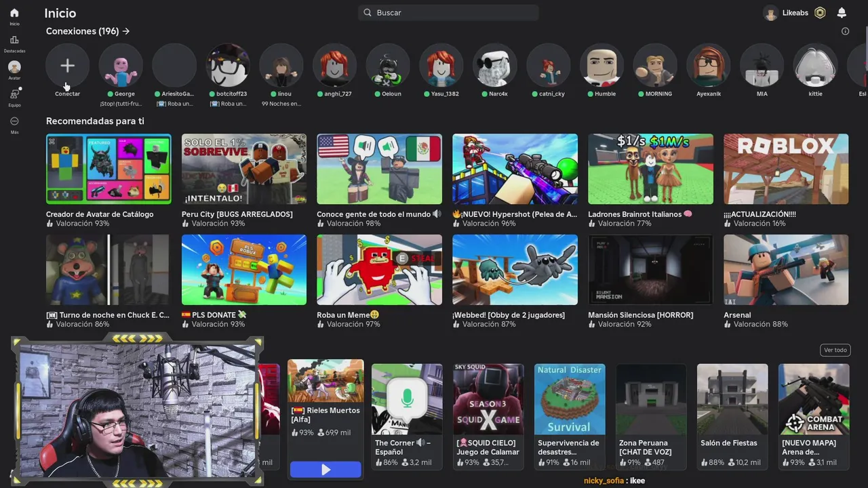
Task: Open Humble's connection avatar
Action: [601, 66]
